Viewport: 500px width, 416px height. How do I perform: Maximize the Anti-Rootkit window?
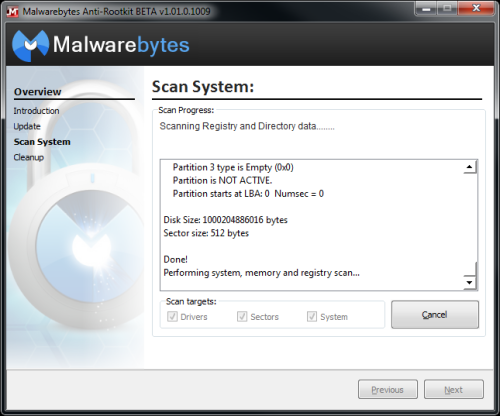pyautogui.click(x=447, y=9)
